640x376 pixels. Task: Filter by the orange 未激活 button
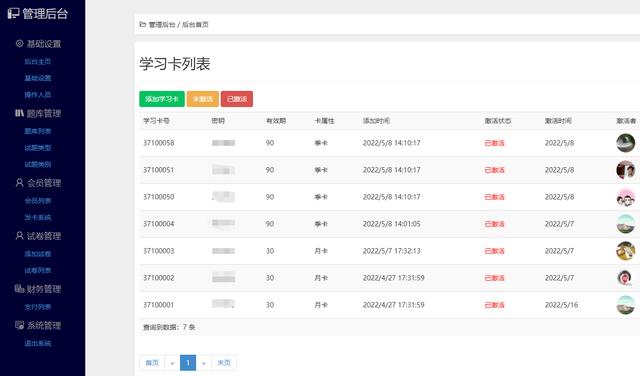coord(203,99)
